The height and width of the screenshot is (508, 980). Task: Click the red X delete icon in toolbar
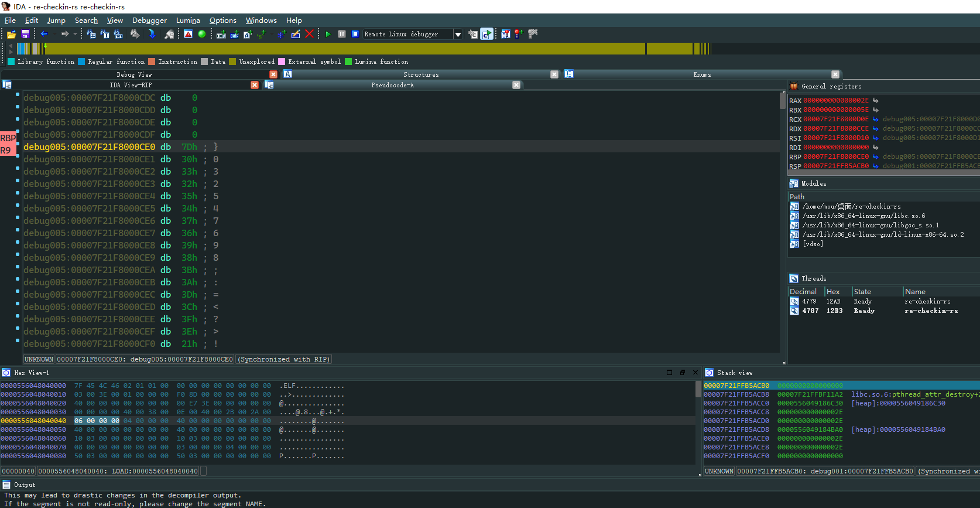pyautogui.click(x=309, y=34)
